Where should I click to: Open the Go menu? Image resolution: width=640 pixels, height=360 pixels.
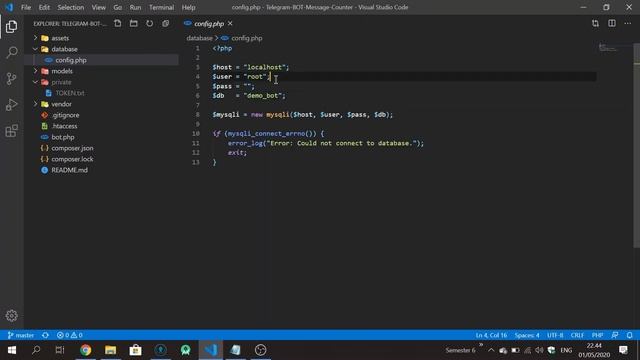[118, 7]
